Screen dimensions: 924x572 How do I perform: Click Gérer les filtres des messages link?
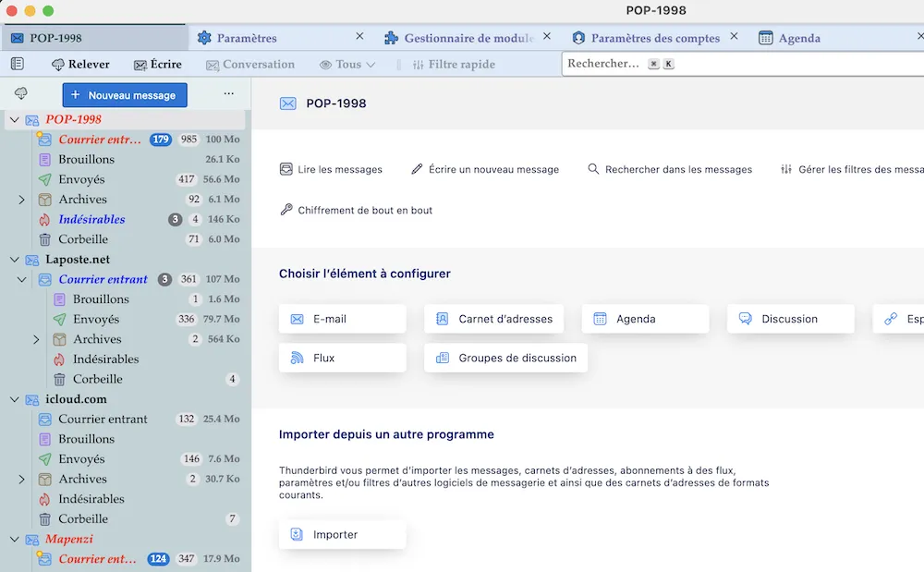coord(852,170)
